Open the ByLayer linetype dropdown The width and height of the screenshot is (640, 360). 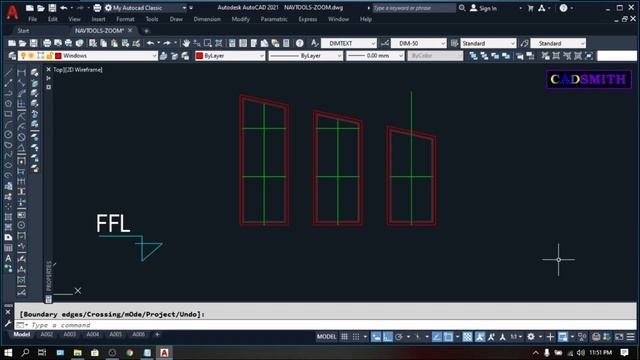click(x=339, y=56)
